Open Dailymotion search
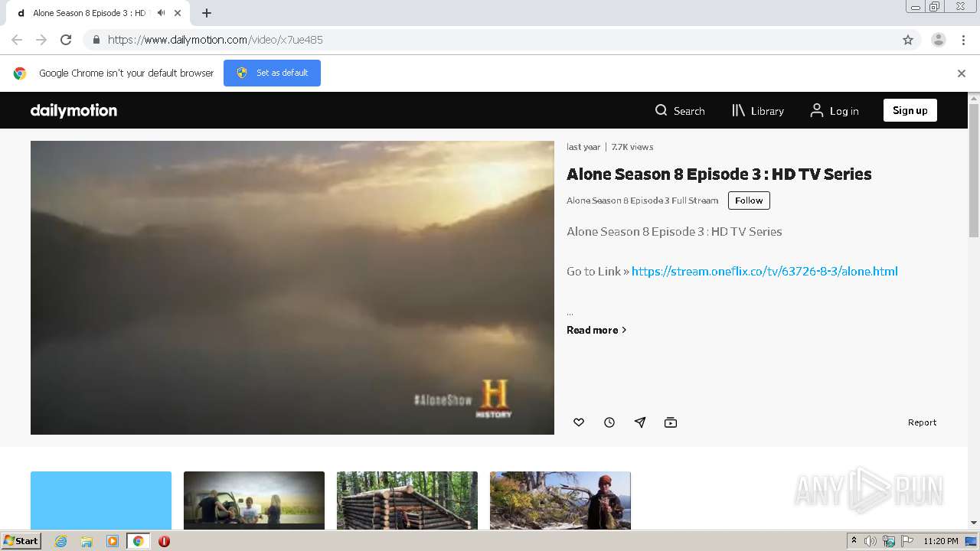Image resolution: width=980 pixels, height=551 pixels. [x=680, y=111]
